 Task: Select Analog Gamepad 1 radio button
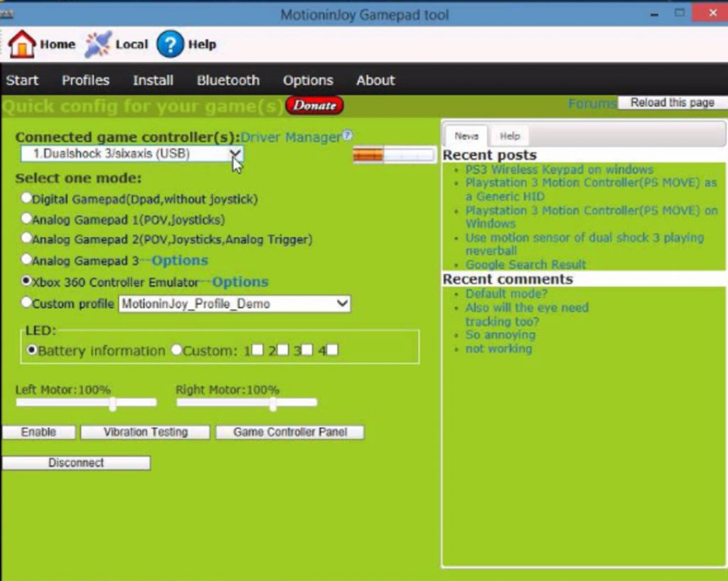click(x=26, y=218)
